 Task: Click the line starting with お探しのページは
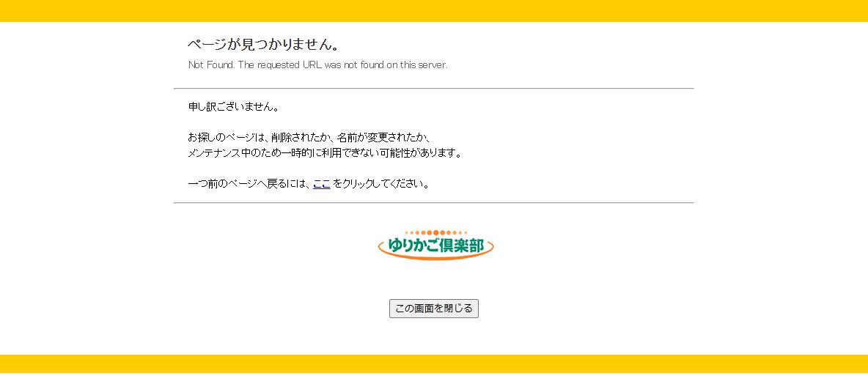[x=309, y=138]
